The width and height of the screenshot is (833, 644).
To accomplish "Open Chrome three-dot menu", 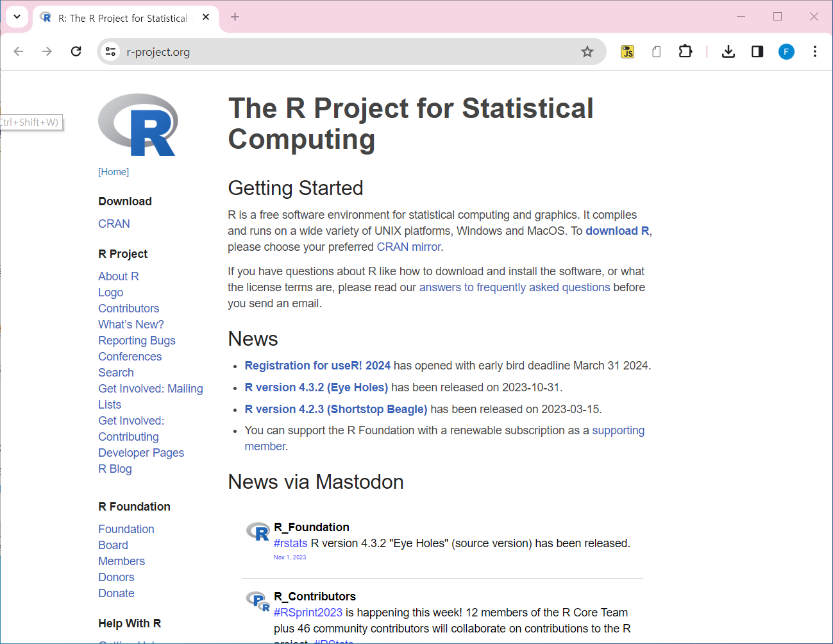I will [x=815, y=51].
